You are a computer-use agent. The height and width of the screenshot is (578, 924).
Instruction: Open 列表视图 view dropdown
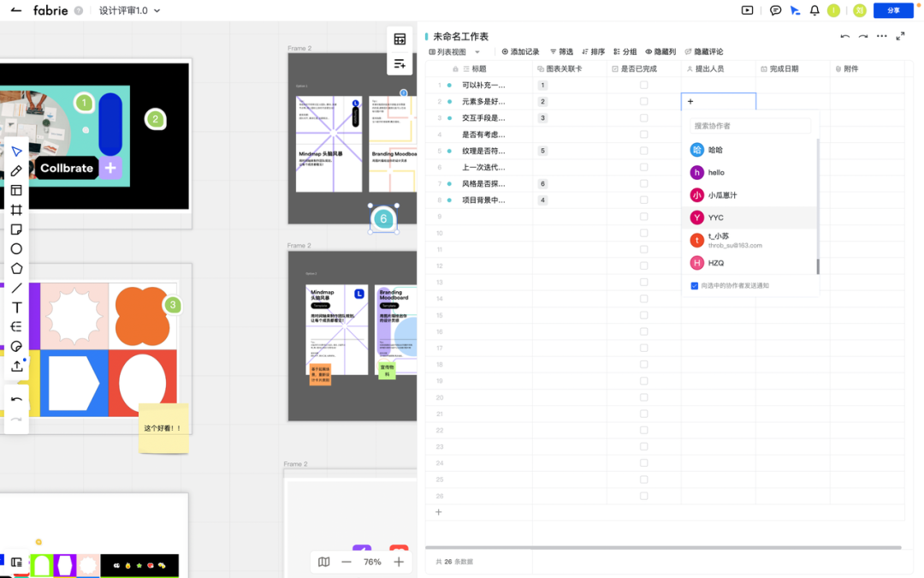(x=454, y=52)
